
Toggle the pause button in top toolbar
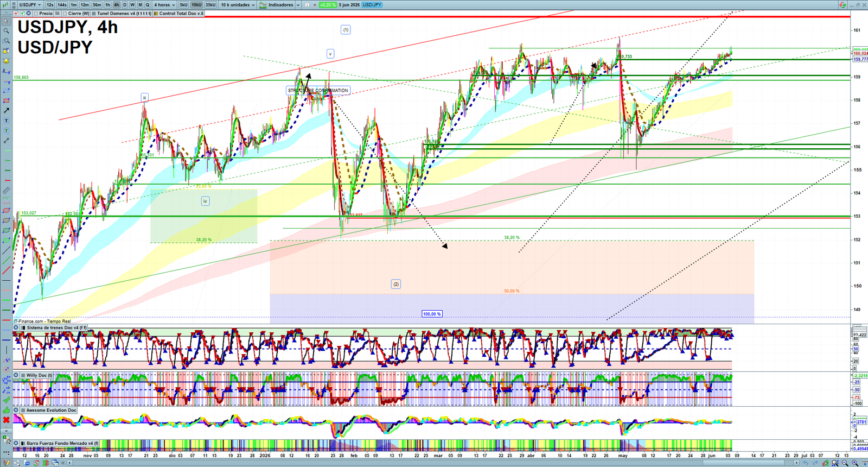tap(307, 5)
